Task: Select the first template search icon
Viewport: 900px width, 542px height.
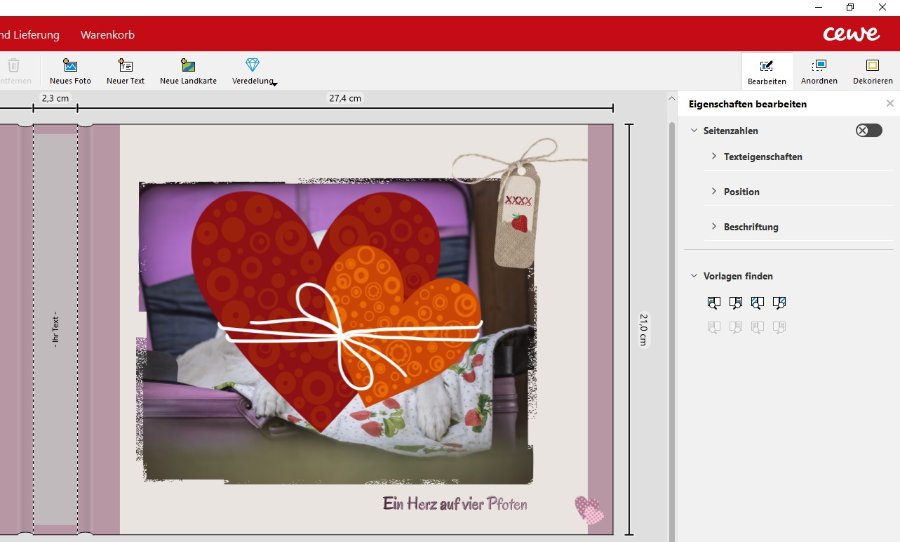Action: (x=714, y=303)
